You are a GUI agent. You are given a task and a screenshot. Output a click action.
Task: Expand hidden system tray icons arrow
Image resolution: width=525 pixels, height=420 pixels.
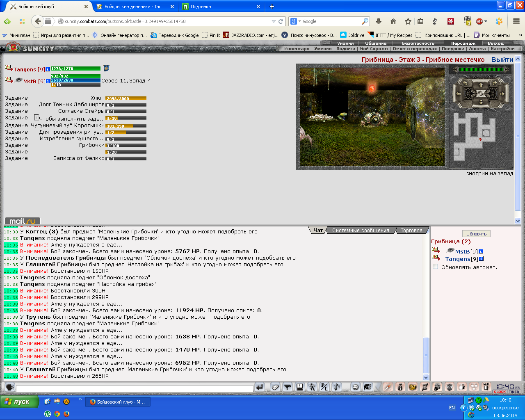[x=463, y=408]
